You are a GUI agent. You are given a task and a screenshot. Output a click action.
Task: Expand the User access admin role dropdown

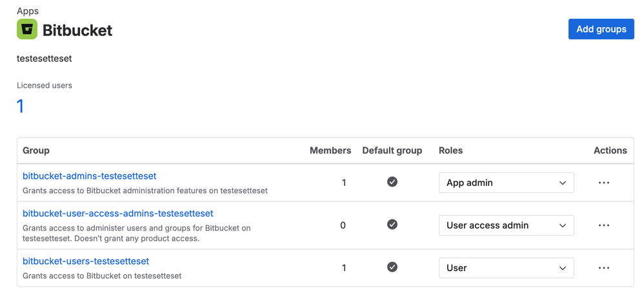click(506, 225)
